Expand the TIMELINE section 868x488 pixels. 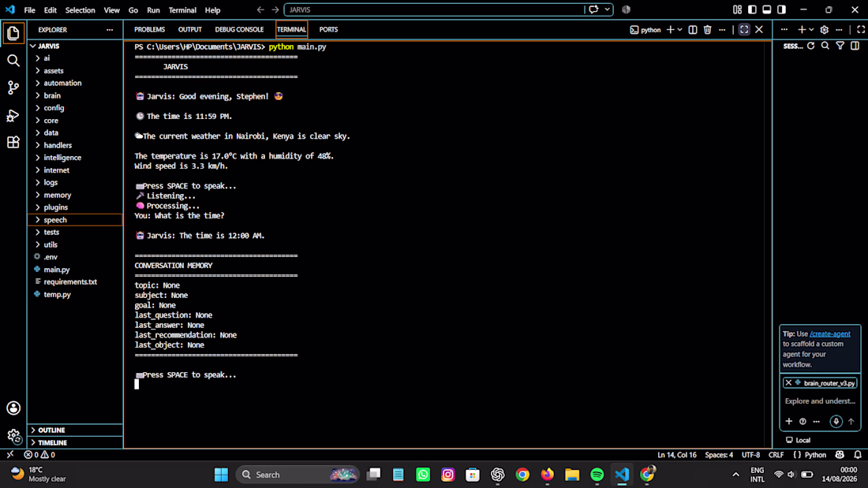tap(75, 442)
